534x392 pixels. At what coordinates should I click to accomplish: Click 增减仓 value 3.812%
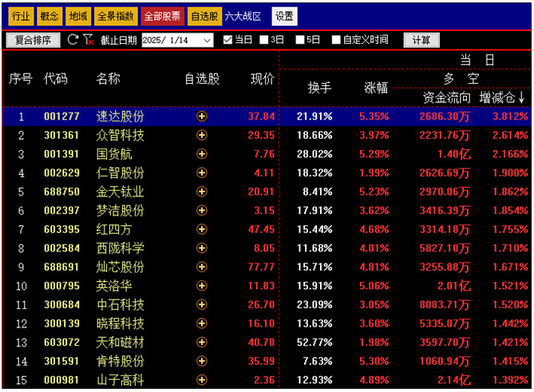pyautogui.click(x=510, y=117)
